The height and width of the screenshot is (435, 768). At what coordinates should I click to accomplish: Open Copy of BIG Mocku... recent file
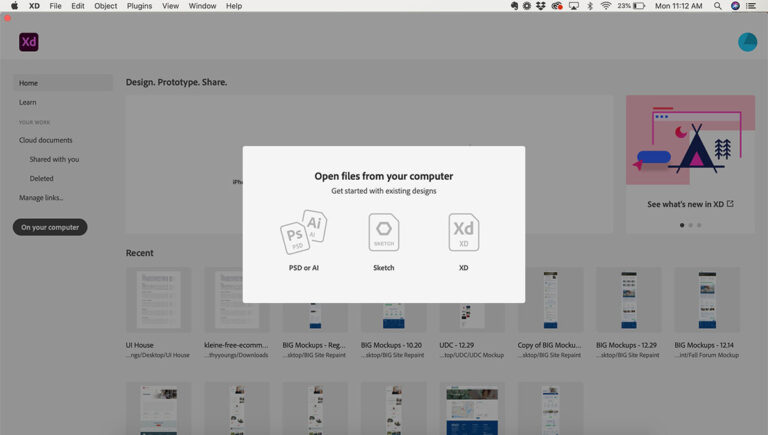(550, 300)
